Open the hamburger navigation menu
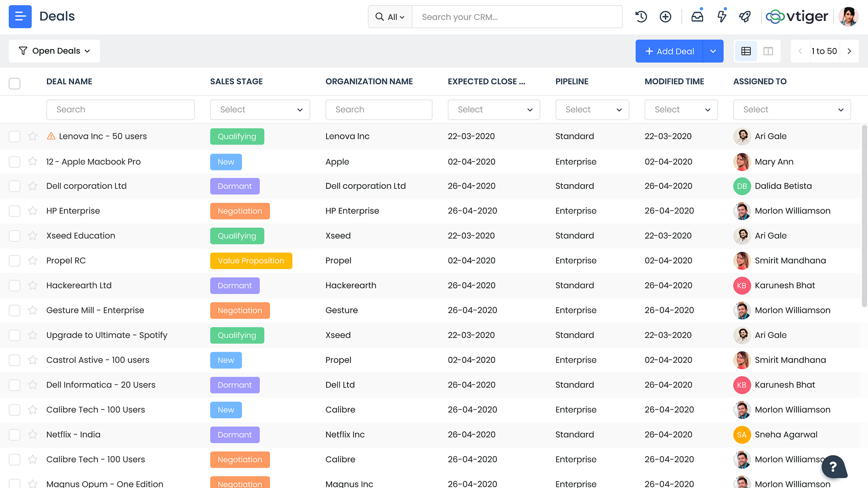The image size is (868, 488). (x=20, y=17)
